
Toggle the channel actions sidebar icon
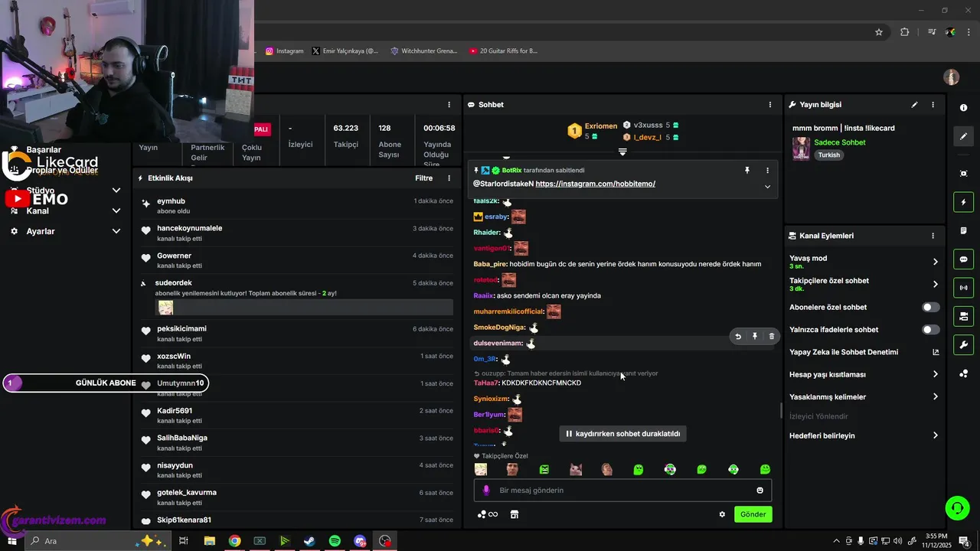tap(963, 316)
